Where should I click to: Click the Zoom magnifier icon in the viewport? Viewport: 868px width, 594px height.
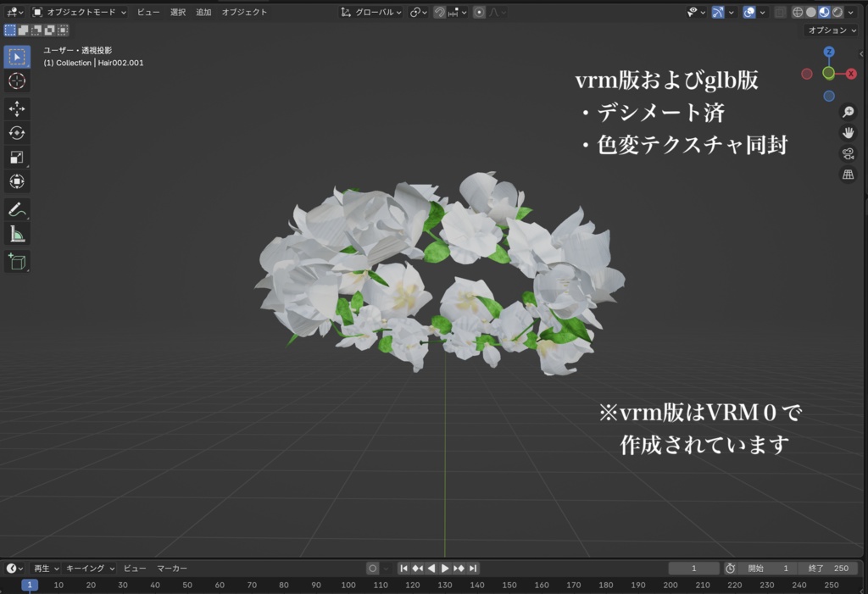click(x=849, y=111)
